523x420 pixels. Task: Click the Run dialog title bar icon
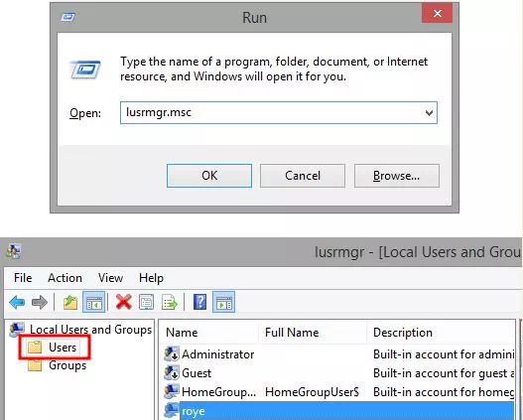(x=68, y=17)
